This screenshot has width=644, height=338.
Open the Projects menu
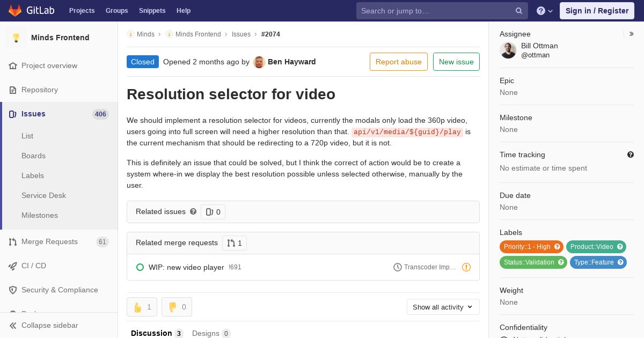pos(82,11)
